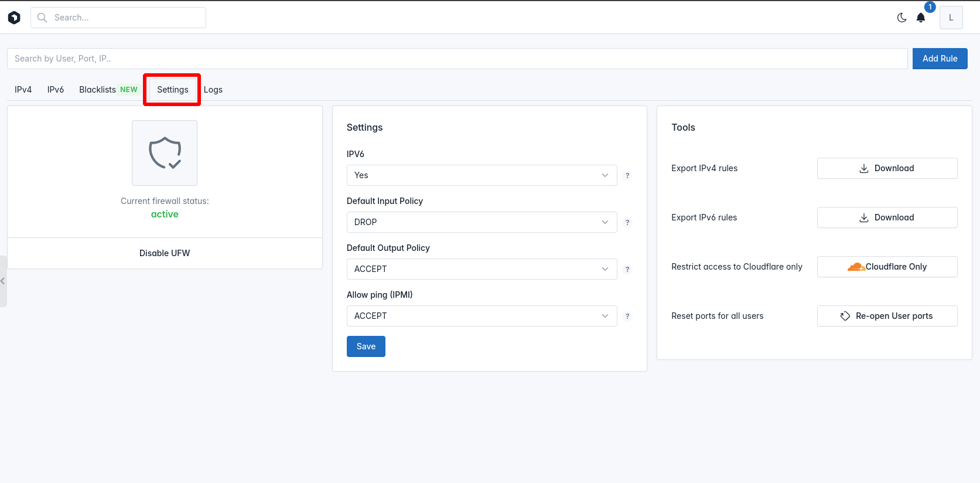980x483 pixels.
Task: Open the Logs tab
Action: (213, 90)
